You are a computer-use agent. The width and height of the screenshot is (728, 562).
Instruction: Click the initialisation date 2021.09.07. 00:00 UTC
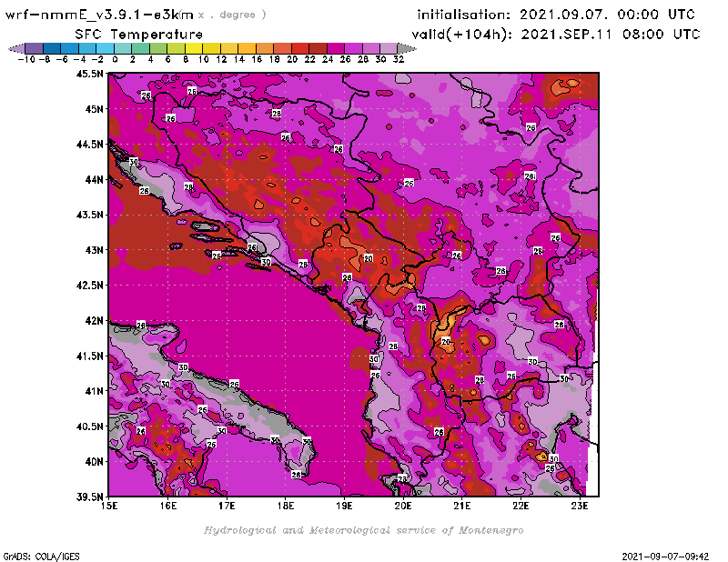tap(607, 15)
